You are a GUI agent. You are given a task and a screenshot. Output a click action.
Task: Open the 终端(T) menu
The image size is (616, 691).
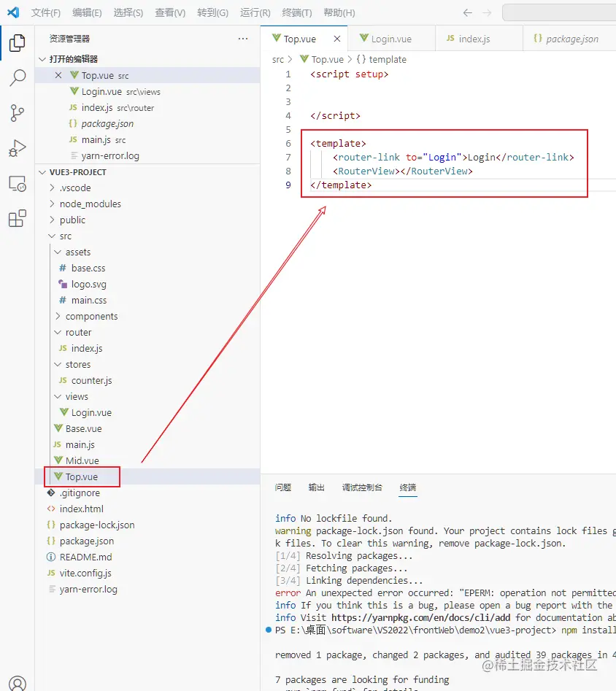point(297,13)
